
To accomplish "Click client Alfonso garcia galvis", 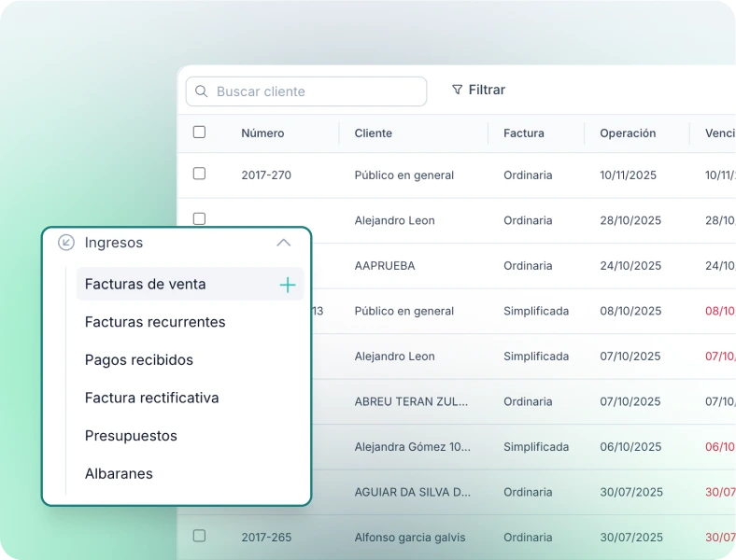I will click(x=410, y=537).
